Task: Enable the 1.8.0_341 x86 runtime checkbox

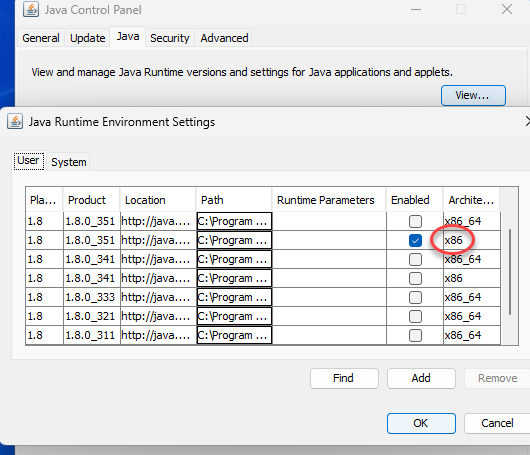Action: pyautogui.click(x=415, y=279)
